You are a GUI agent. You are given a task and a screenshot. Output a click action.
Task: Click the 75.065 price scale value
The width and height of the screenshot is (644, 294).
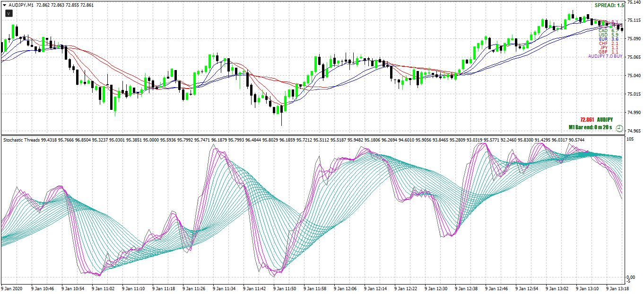pos(634,57)
